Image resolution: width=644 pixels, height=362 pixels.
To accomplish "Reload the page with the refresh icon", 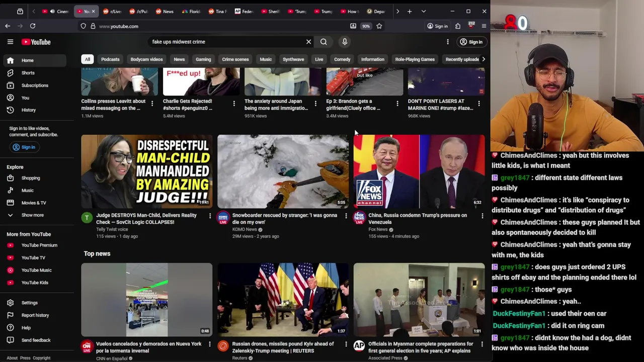I will click(x=32, y=26).
